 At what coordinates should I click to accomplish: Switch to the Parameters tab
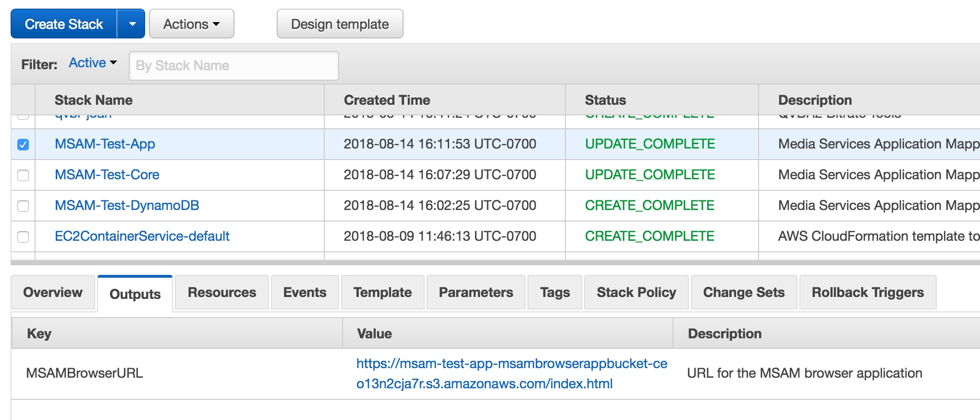[476, 292]
